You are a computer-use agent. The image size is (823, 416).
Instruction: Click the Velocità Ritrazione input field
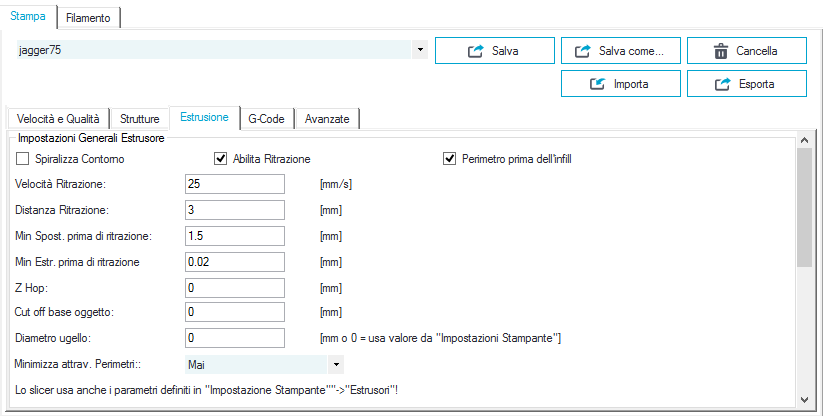pyautogui.click(x=235, y=184)
